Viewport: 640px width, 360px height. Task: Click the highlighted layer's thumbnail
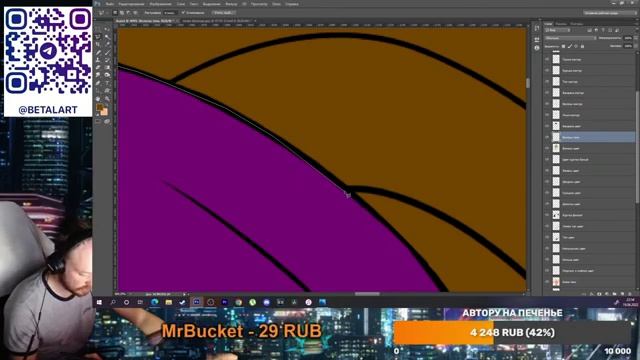coord(556,137)
